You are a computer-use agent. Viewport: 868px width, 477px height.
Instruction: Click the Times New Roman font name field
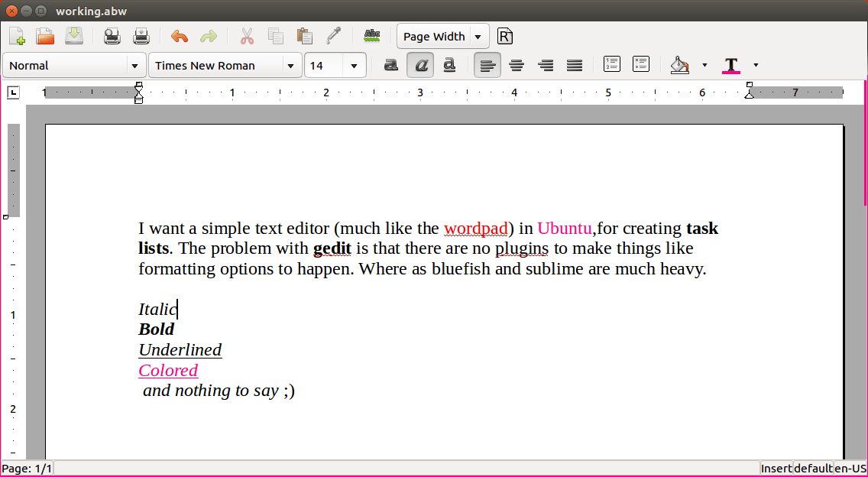[x=216, y=66]
